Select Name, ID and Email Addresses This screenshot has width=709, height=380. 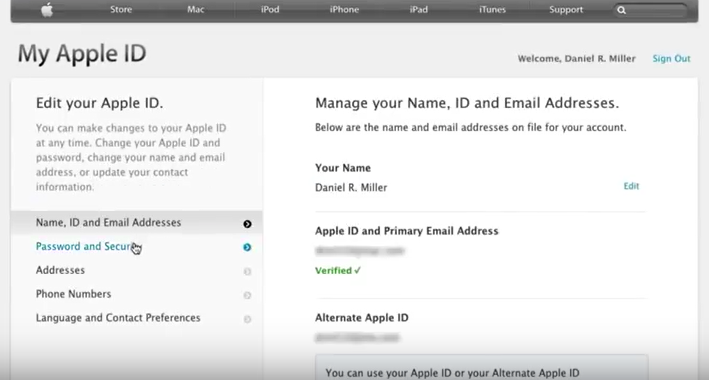[137, 223]
